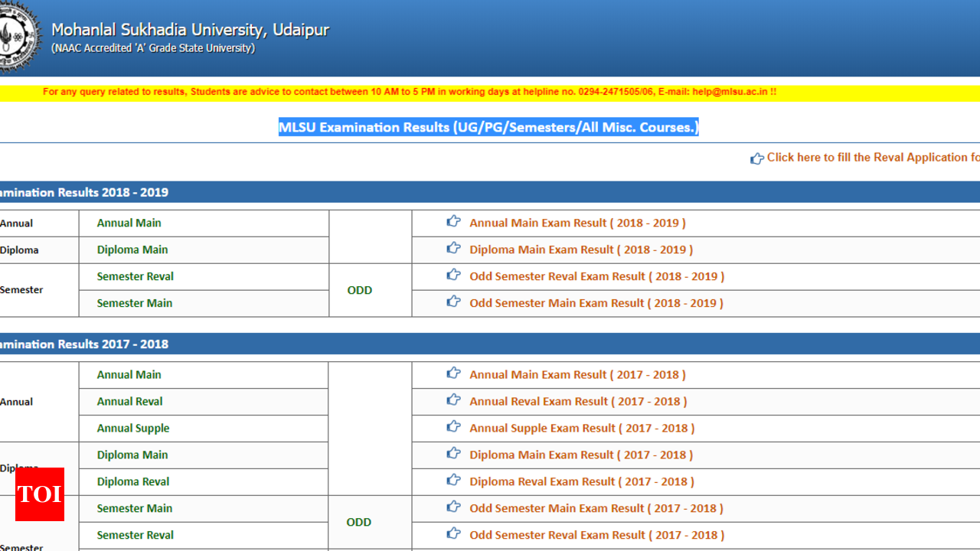The image size is (980, 551).
Task: Click 'Diploma' category cell in 2018-2019 table
Action: pos(39,250)
